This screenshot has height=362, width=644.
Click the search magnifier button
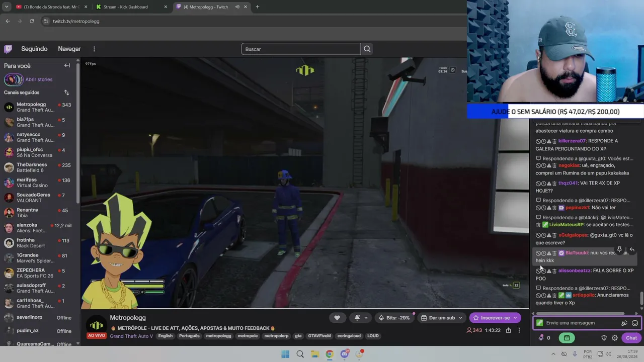coord(367,49)
